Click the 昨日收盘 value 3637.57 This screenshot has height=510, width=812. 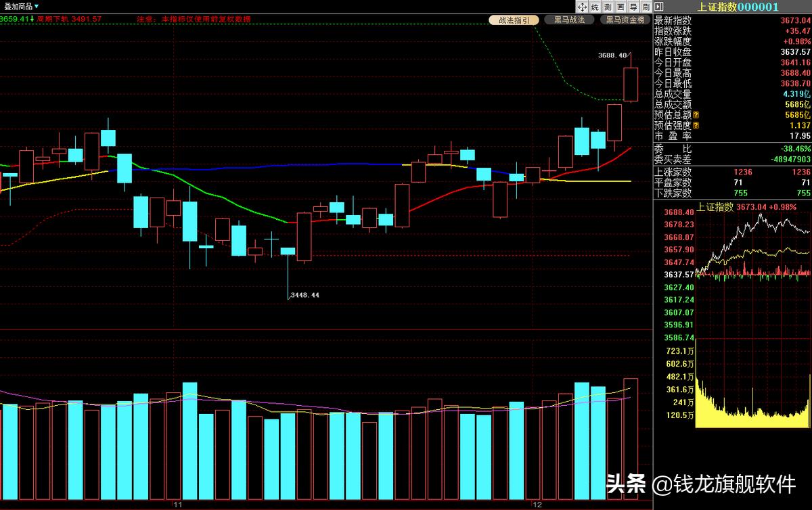(x=795, y=52)
